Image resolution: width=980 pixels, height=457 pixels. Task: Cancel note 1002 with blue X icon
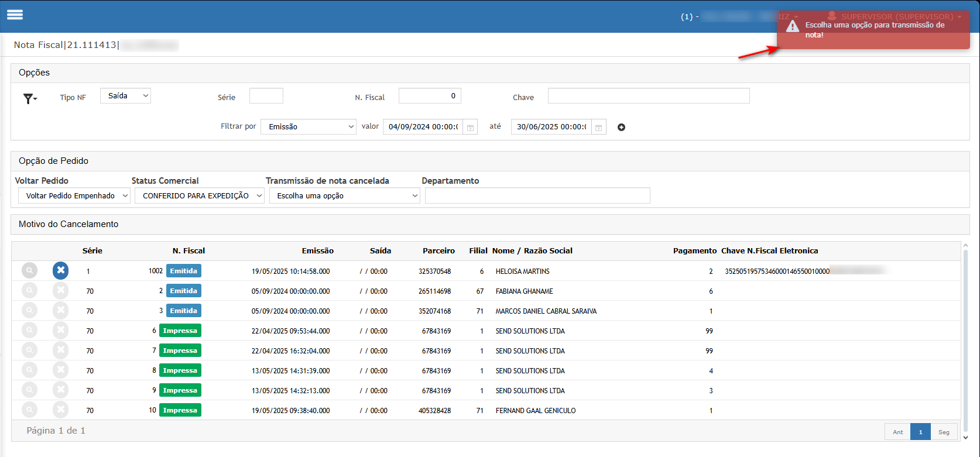pyautogui.click(x=60, y=270)
